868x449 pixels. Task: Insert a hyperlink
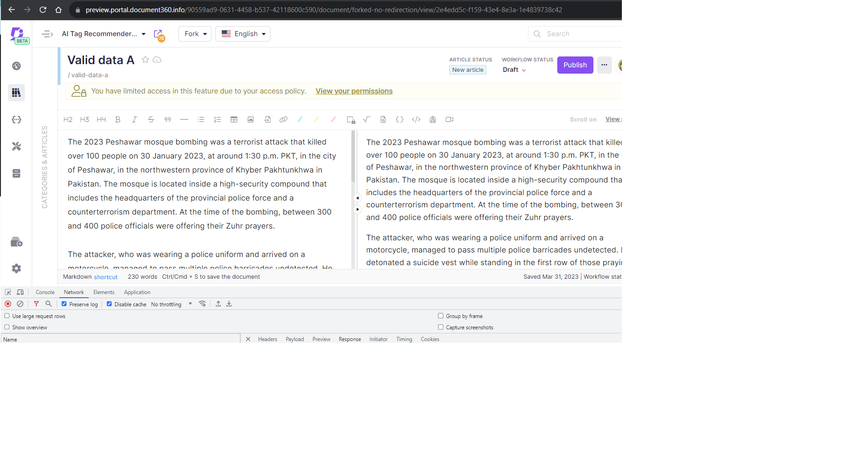click(x=284, y=120)
